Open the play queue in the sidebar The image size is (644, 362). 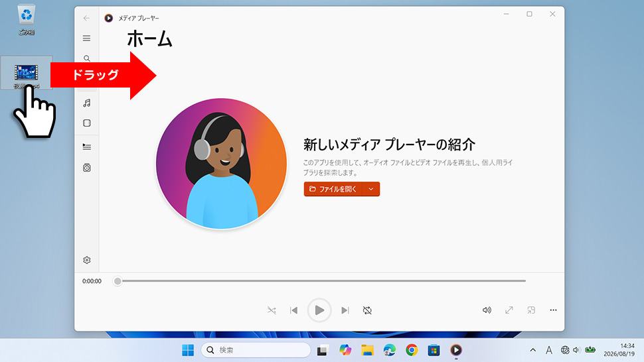[x=87, y=147]
